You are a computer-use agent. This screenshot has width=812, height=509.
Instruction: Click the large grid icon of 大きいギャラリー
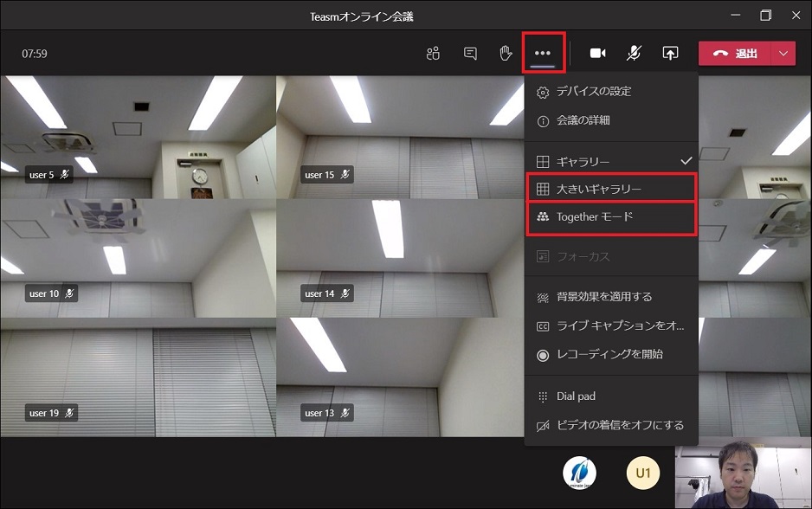coord(543,189)
